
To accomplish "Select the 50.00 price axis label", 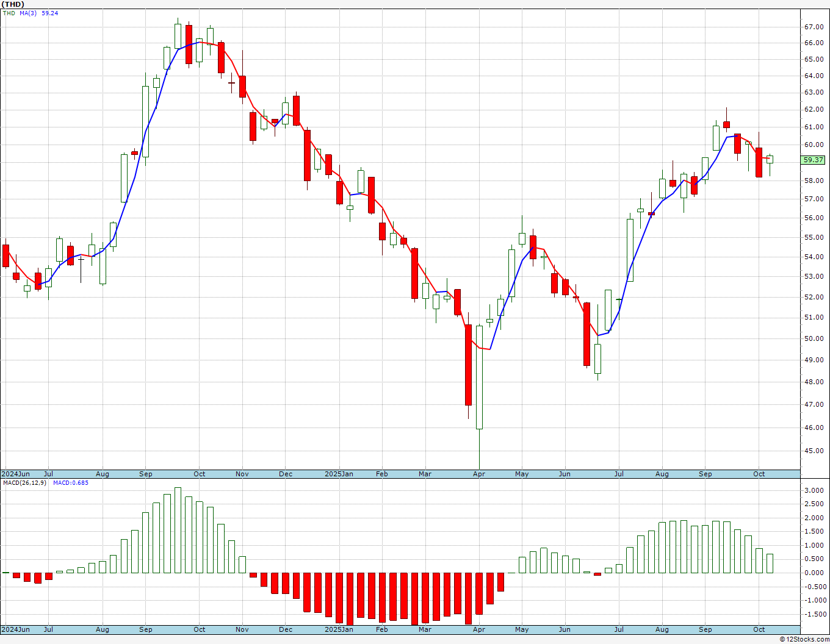I will 814,338.
